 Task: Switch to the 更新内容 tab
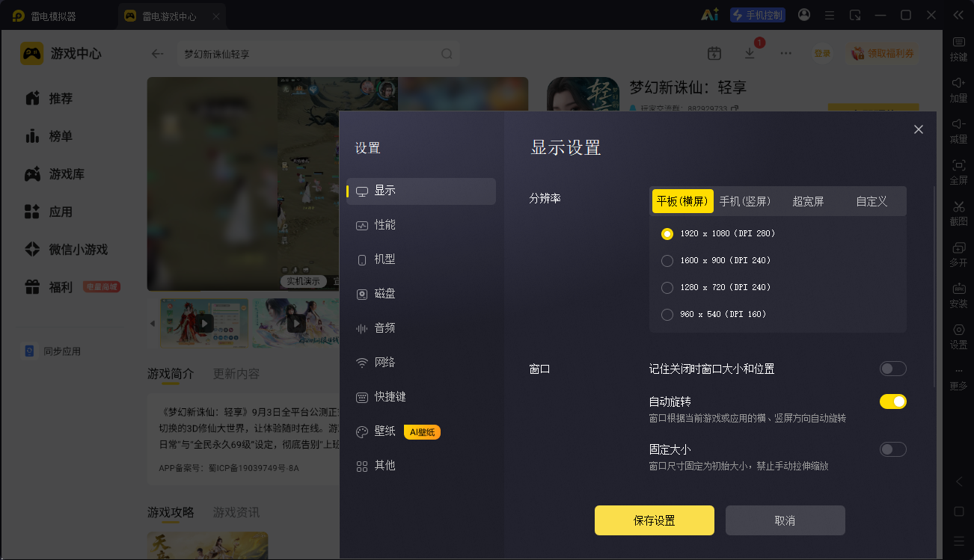pyautogui.click(x=236, y=374)
